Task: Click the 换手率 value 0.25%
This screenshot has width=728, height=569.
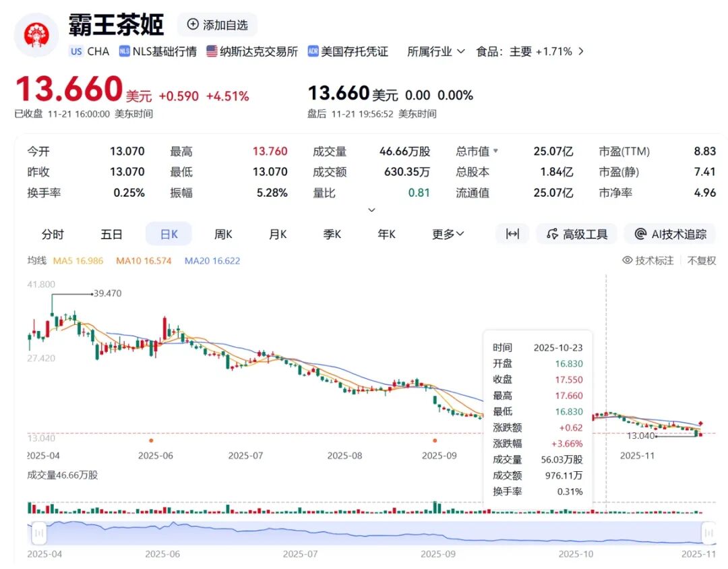Action: [x=129, y=193]
